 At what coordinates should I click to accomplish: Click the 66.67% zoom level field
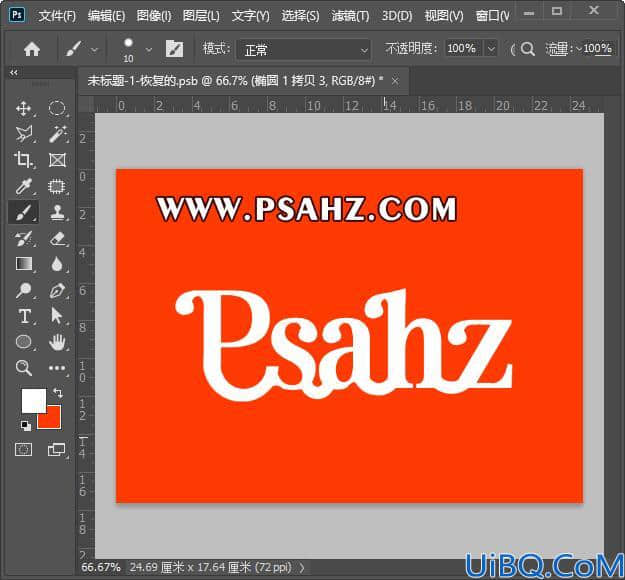(x=101, y=567)
